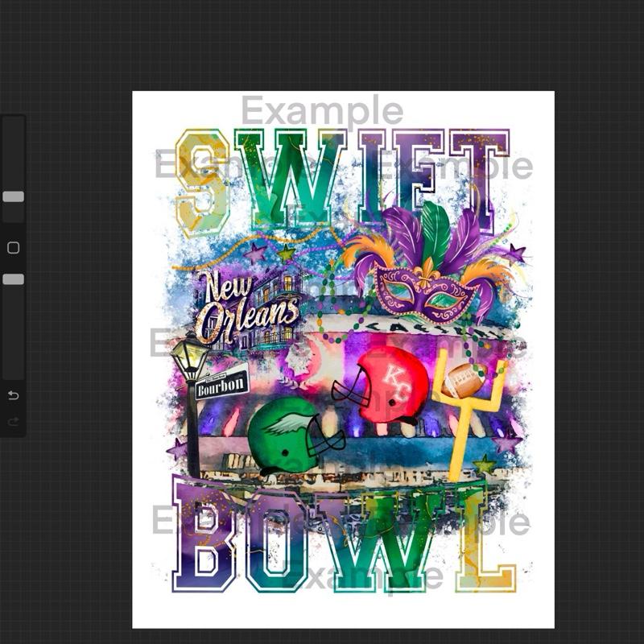
Task: Click the brush opacity slider handle
Action: [13, 279]
